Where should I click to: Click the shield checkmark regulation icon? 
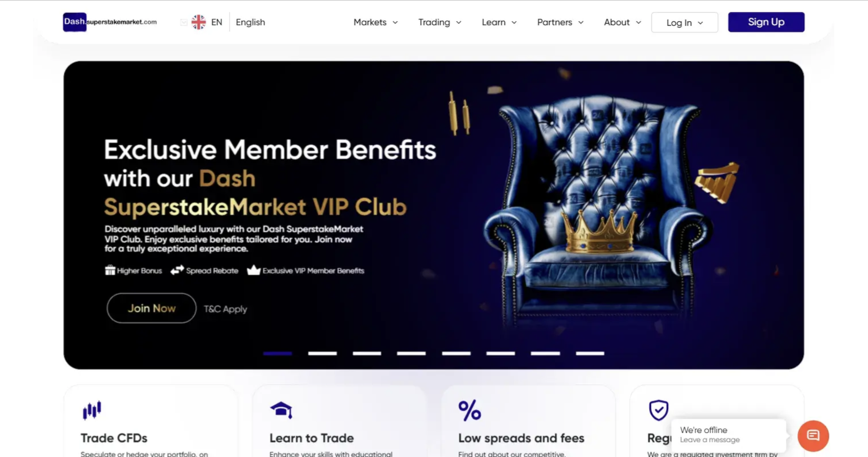pyautogui.click(x=658, y=410)
